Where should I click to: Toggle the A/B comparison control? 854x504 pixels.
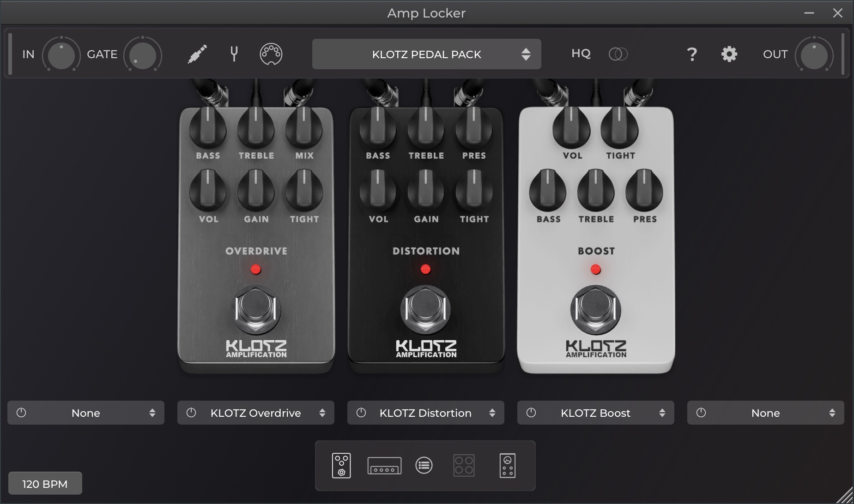click(x=618, y=54)
